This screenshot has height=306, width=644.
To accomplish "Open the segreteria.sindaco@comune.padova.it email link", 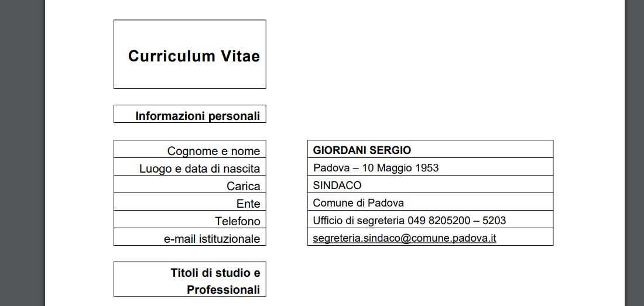I will [x=405, y=238].
